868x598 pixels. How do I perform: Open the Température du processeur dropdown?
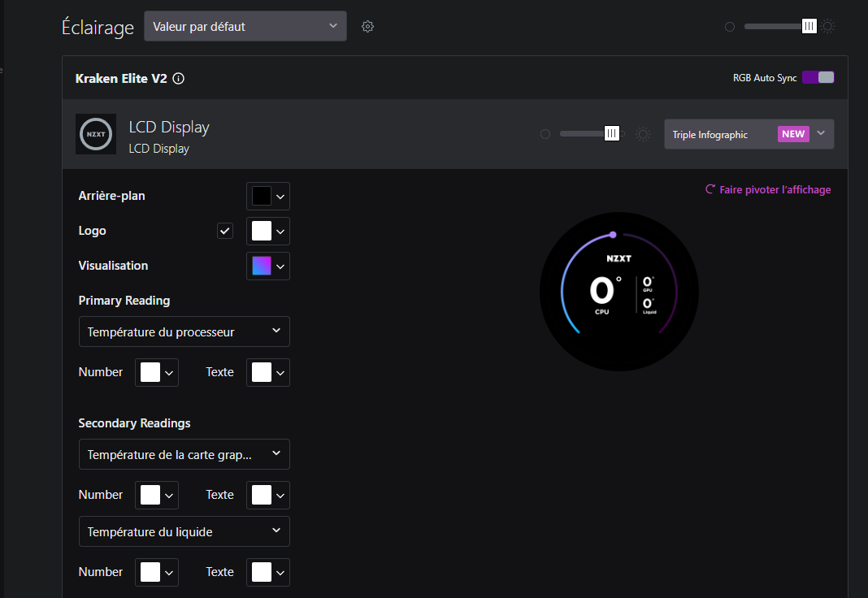(184, 331)
